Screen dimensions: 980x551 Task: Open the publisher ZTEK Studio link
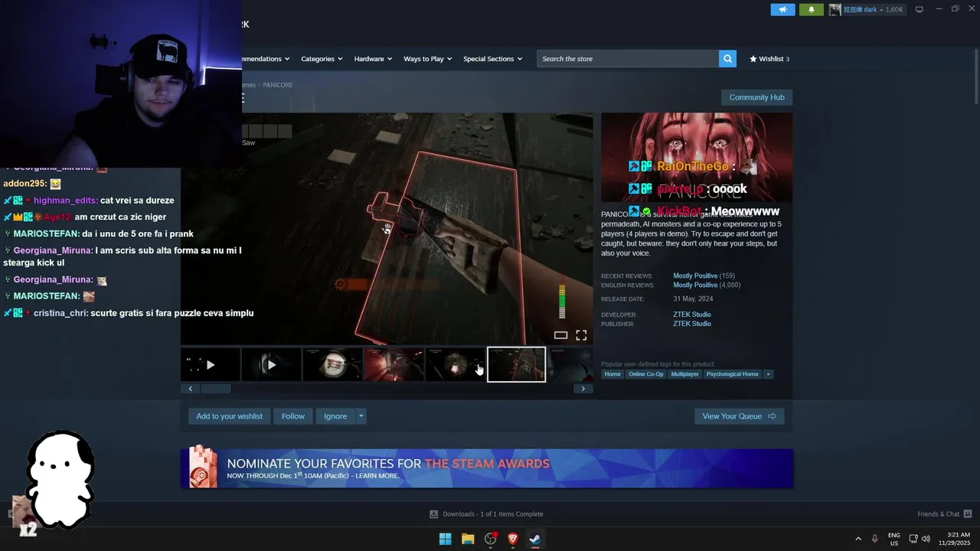(x=692, y=324)
